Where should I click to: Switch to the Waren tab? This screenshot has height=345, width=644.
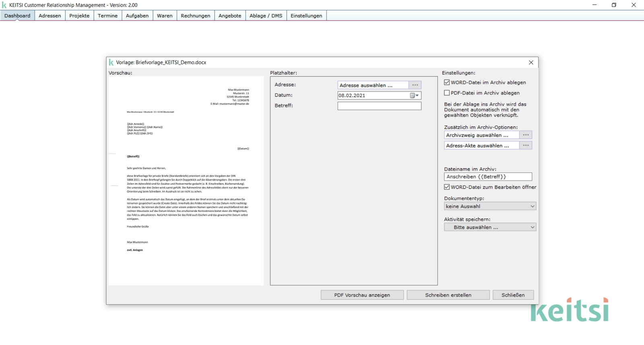pyautogui.click(x=165, y=16)
